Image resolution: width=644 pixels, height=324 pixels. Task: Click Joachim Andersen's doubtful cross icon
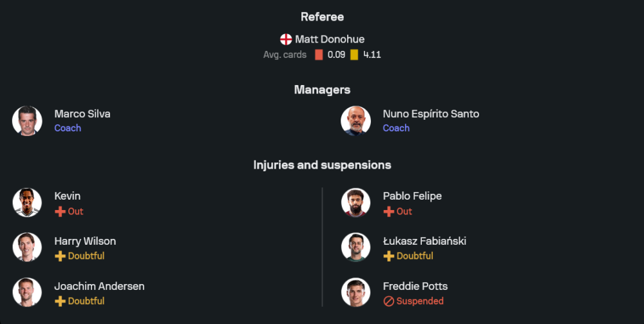tap(60, 301)
